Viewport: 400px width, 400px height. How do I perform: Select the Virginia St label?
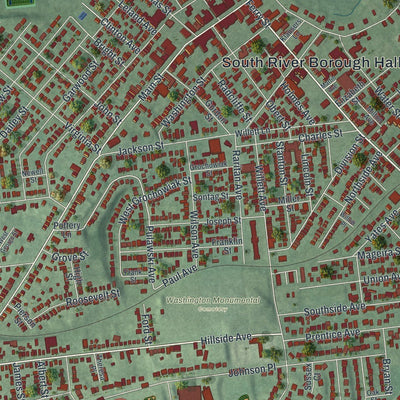tap(83, 137)
